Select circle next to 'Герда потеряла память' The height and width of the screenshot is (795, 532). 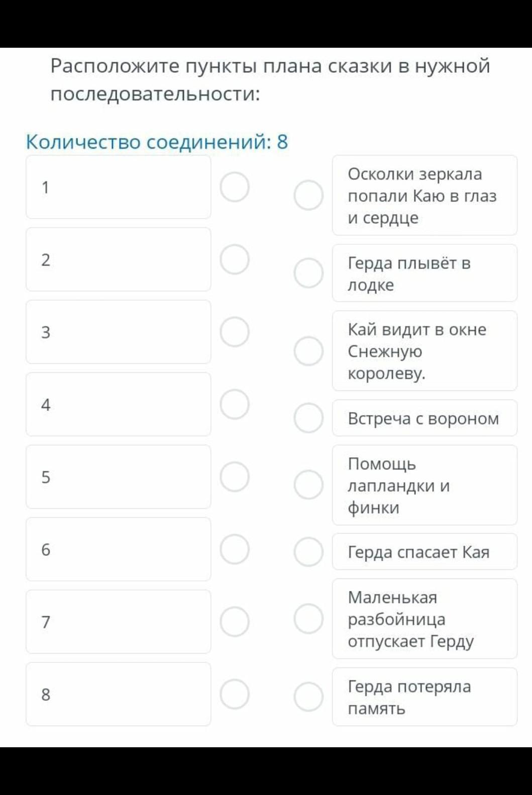(308, 697)
